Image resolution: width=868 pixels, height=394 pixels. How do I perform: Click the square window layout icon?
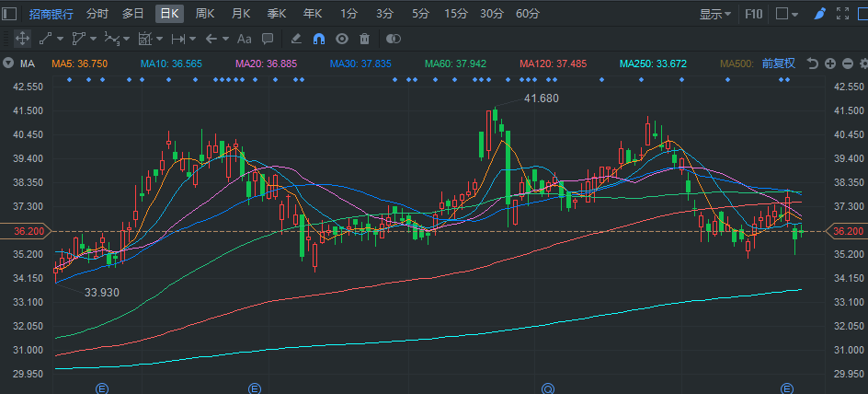point(782,14)
